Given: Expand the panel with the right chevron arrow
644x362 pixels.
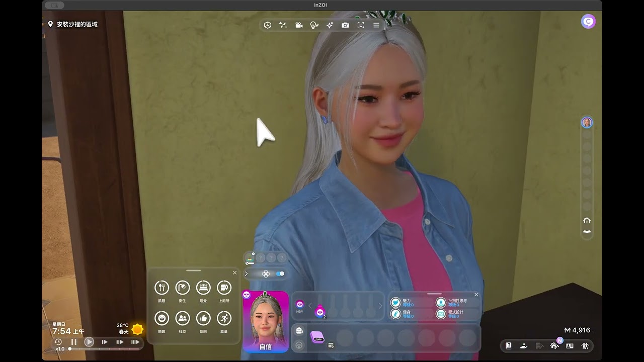Looking at the screenshot, I should [247, 274].
